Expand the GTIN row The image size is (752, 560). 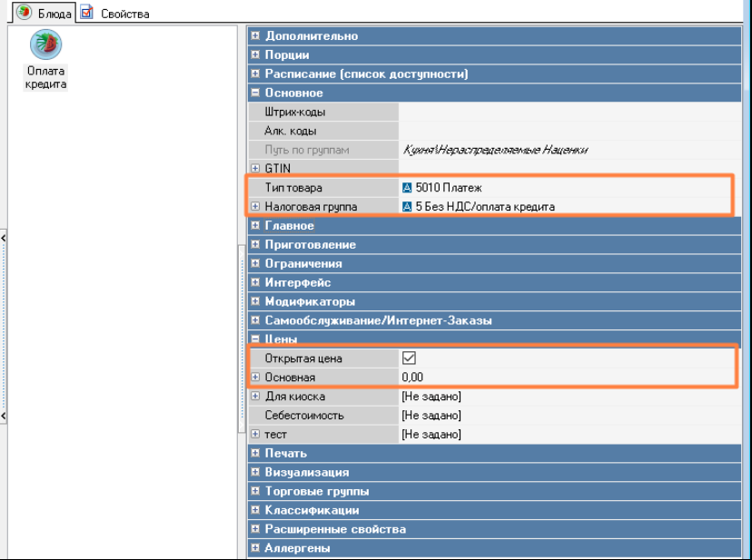(256, 169)
